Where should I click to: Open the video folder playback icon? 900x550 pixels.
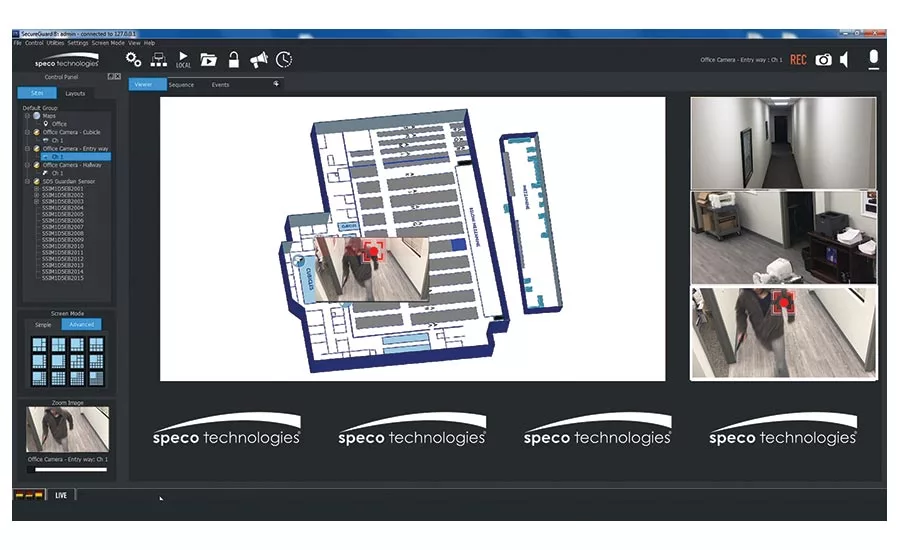coord(208,60)
